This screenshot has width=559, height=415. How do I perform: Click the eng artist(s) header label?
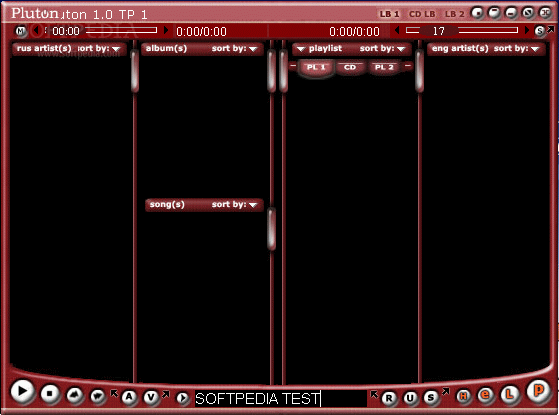pyautogui.click(x=460, y=48)
